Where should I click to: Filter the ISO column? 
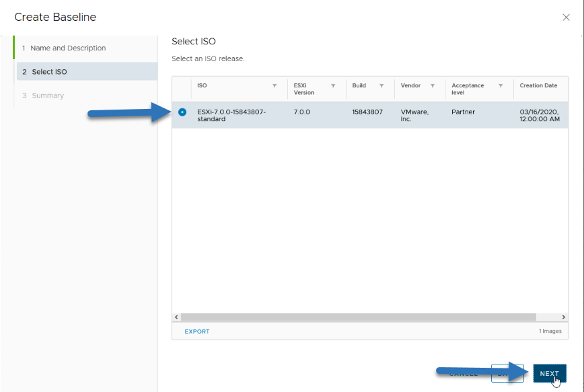(x=275, y=85)
